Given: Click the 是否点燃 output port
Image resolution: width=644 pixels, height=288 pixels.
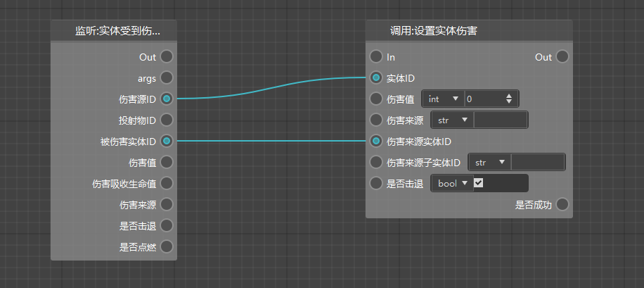Looking at the screenshot, I should coord(167,247).
